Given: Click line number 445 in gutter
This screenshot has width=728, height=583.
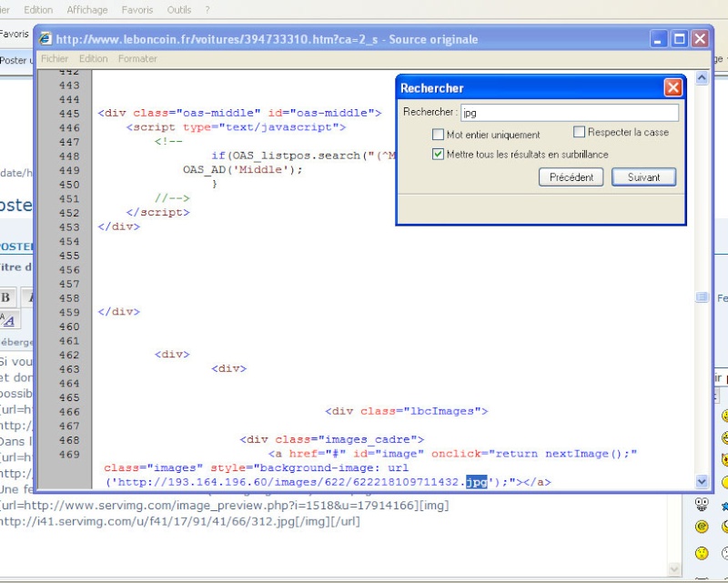Looking at the screenshot, I should [70, 114].
